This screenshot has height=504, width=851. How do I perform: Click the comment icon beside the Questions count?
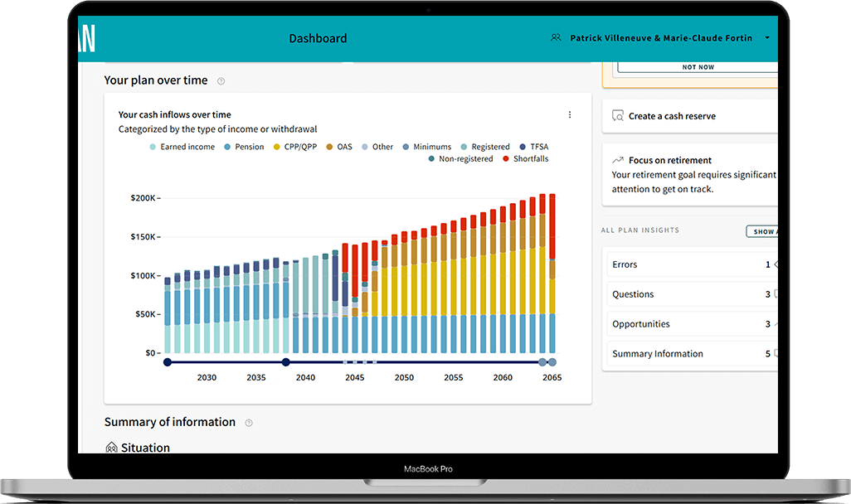pos(778,294)
